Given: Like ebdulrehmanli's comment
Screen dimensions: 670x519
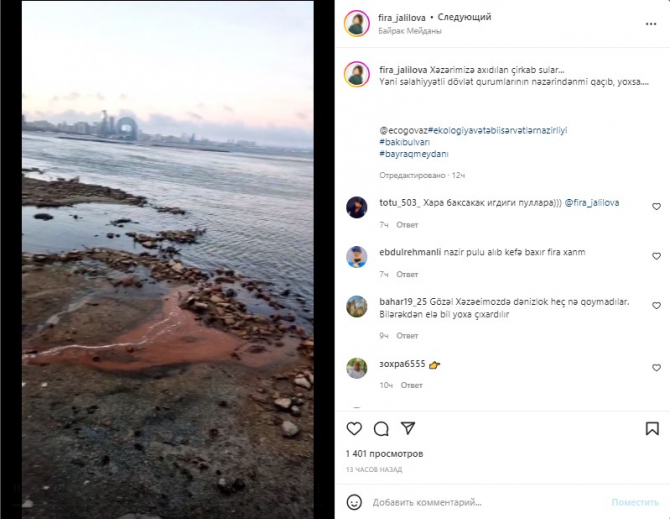Looking at the screenshot, I should click(x=656, y=256).
